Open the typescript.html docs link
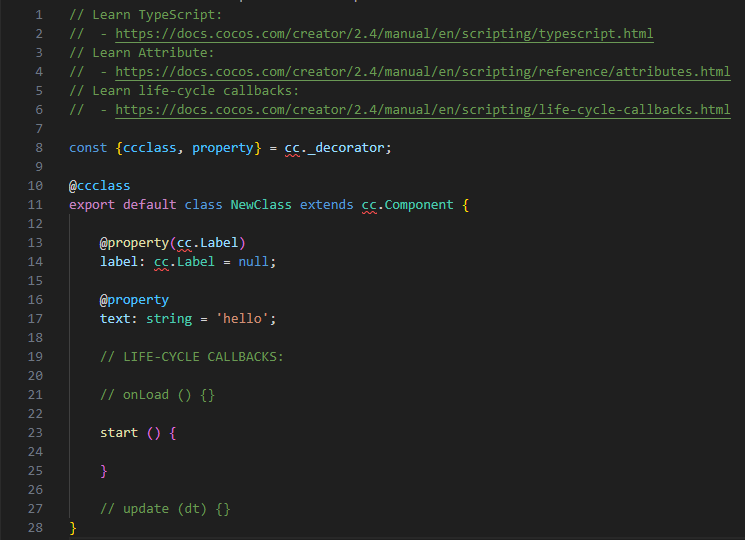Viewport: 745px width, 540px height. [384, 34]
